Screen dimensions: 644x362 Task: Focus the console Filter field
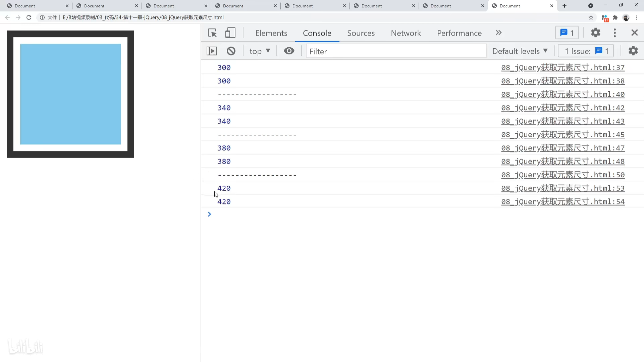(x=396, y=51)
